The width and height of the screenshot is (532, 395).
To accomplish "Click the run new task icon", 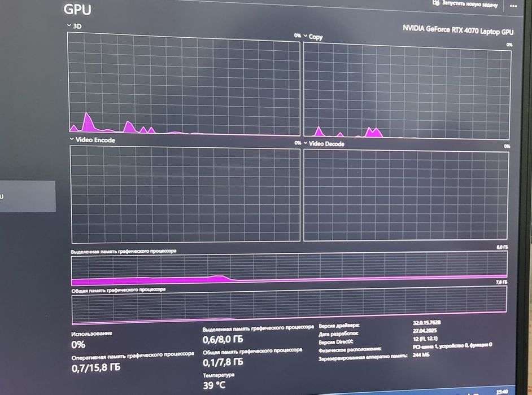I will point(435,2).
